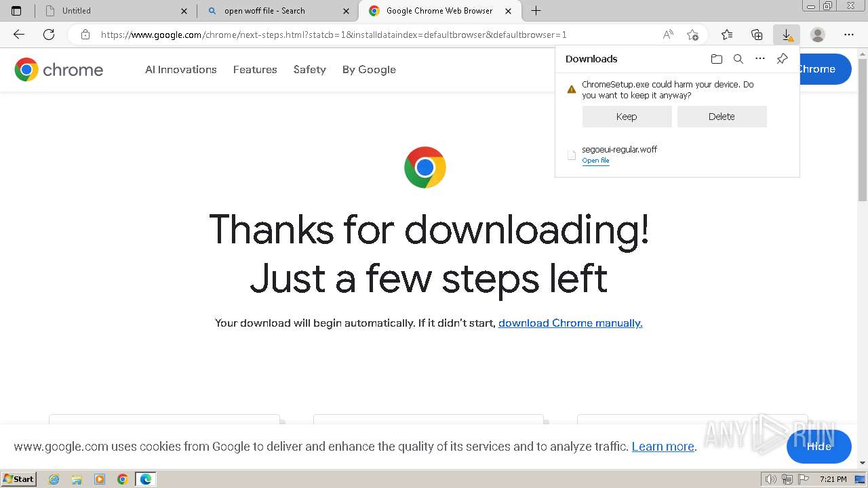Open the Favorites list
The height and width of the screenshot is (488, 868).
point(727,35)
